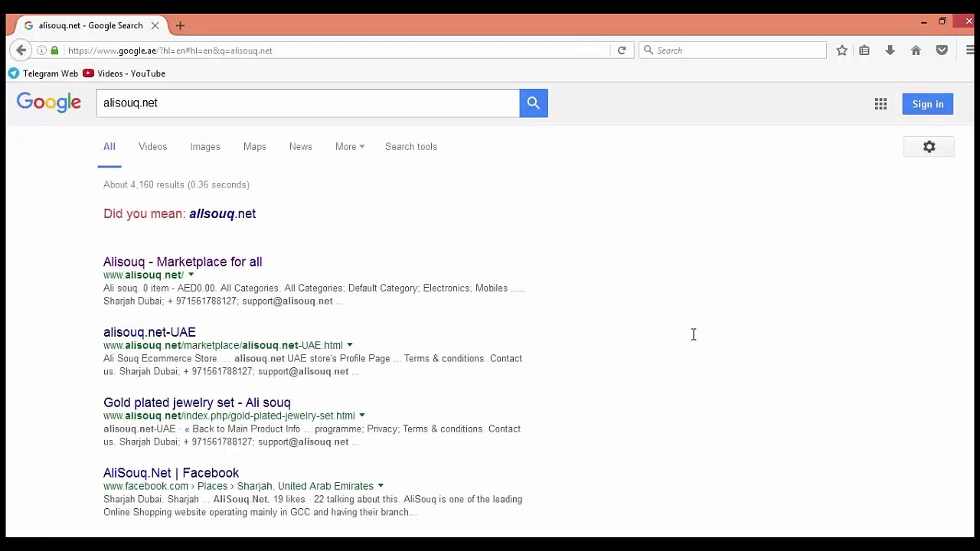The height and width of the screenshot is (551, 980).
Task: Show site information icon in address bar
Action: click(x=41, y=51)
